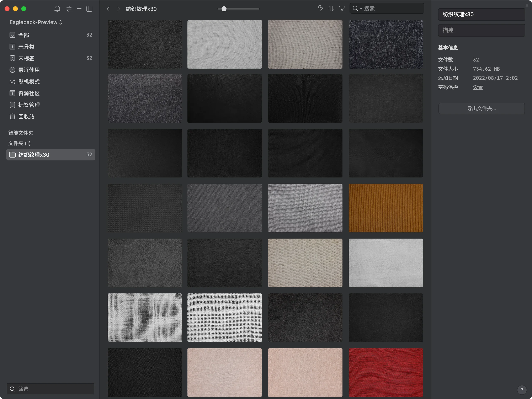Image resolution: width=532 pixels, height=399 pixels.
Task: Select the near-white smooth cotton thumbnail
Action: [x=386, y=263]
